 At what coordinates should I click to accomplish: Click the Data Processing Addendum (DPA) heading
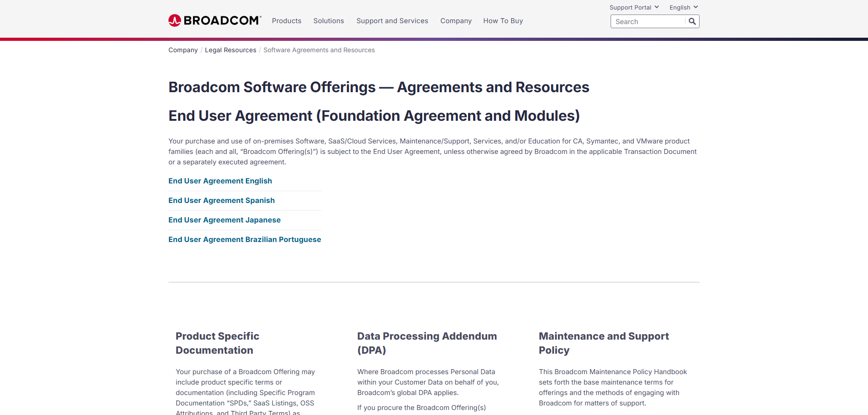427,343
